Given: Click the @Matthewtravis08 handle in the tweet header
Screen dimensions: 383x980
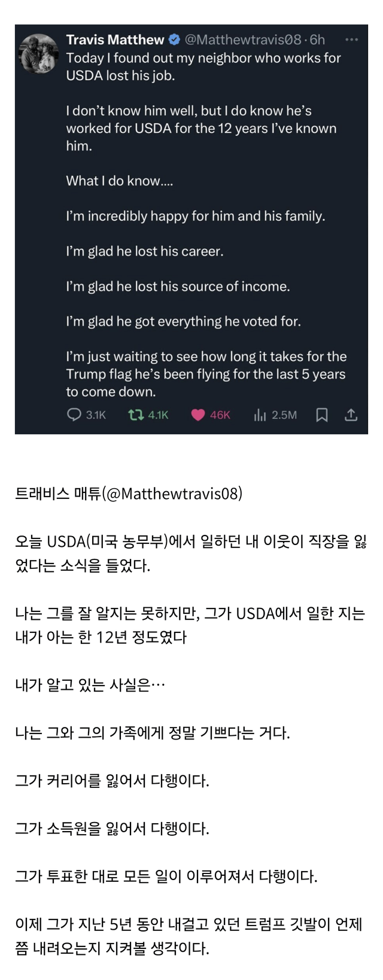Looking at the screenshot, I should pyautogui.click(x=242, y=40).
